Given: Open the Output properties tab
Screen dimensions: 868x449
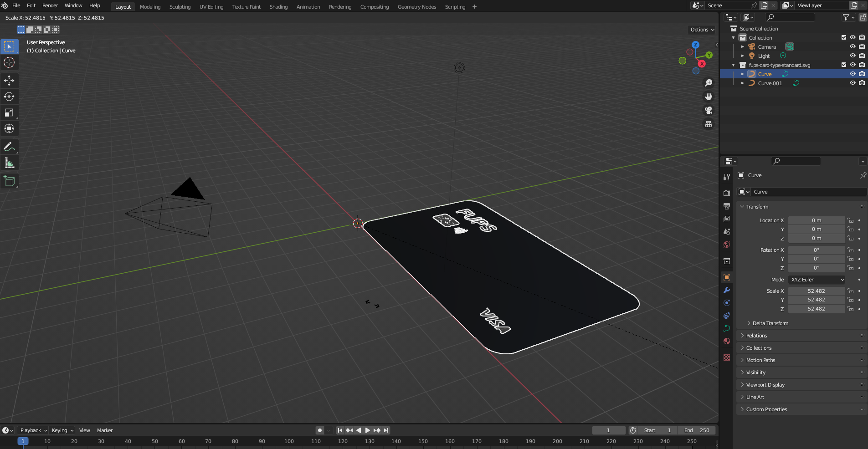Looking at the screenshot, I should coord(727,206).
